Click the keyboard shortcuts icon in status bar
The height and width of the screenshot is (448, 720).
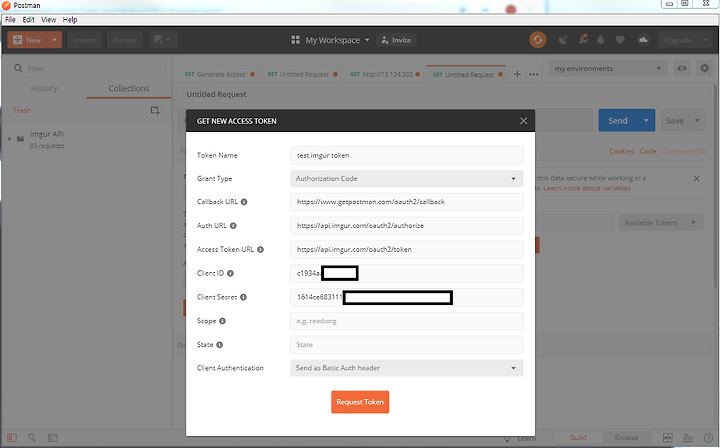(x=688, y=437)
